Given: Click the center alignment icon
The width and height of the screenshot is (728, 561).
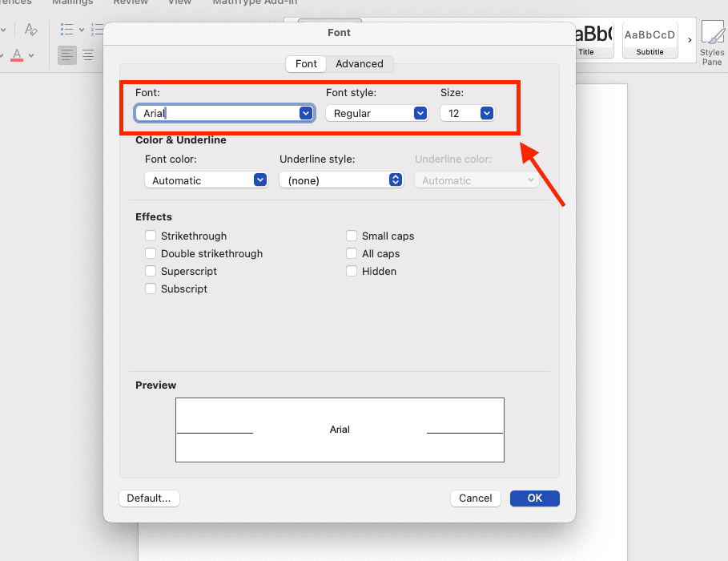Looking at the screenshot, I should (x=88, y=55).
